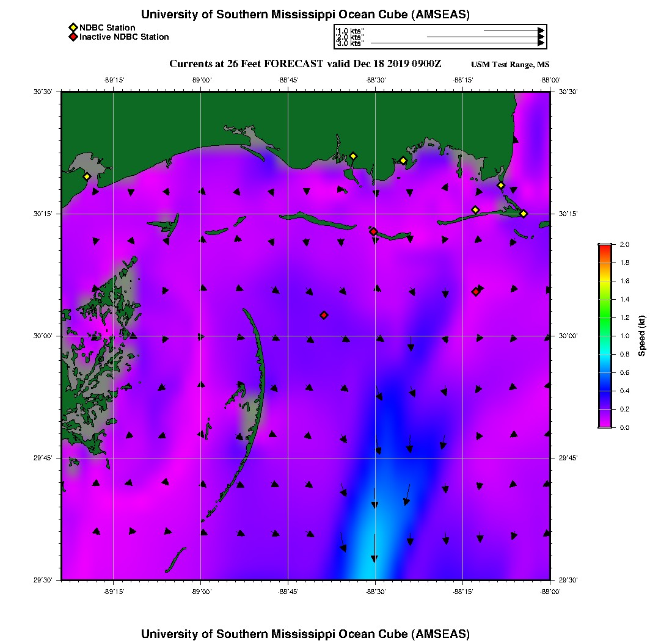Click the 1.0 kts arrow in the legend

(x=513, y=31)
